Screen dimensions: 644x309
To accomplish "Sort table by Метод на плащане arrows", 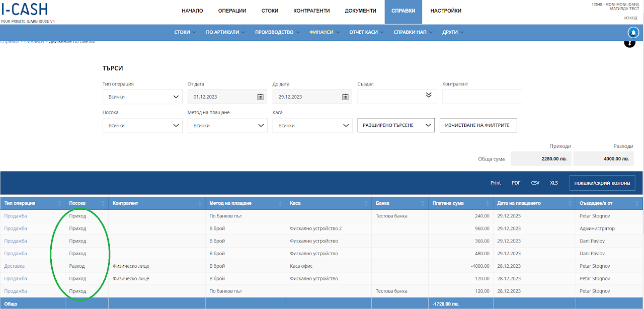I will coord(281,203).
